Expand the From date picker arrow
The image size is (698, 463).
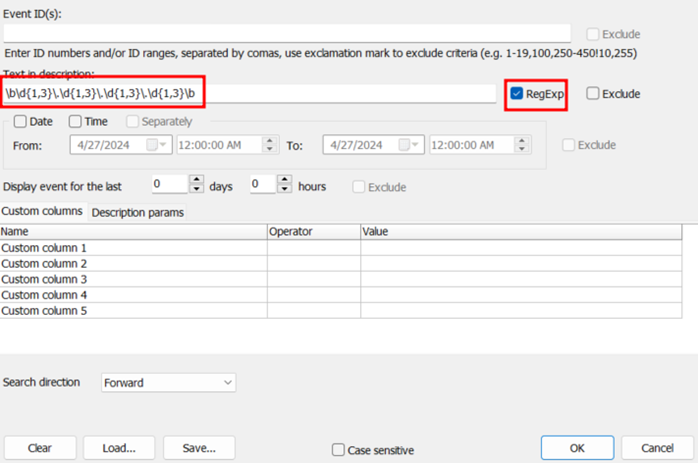point(163,145)
